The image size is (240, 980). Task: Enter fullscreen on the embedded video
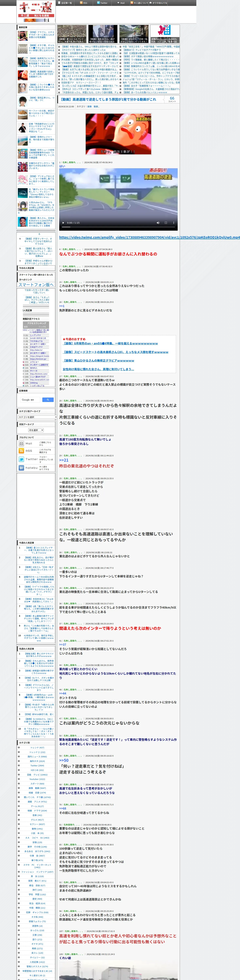[x=166, y=223]
